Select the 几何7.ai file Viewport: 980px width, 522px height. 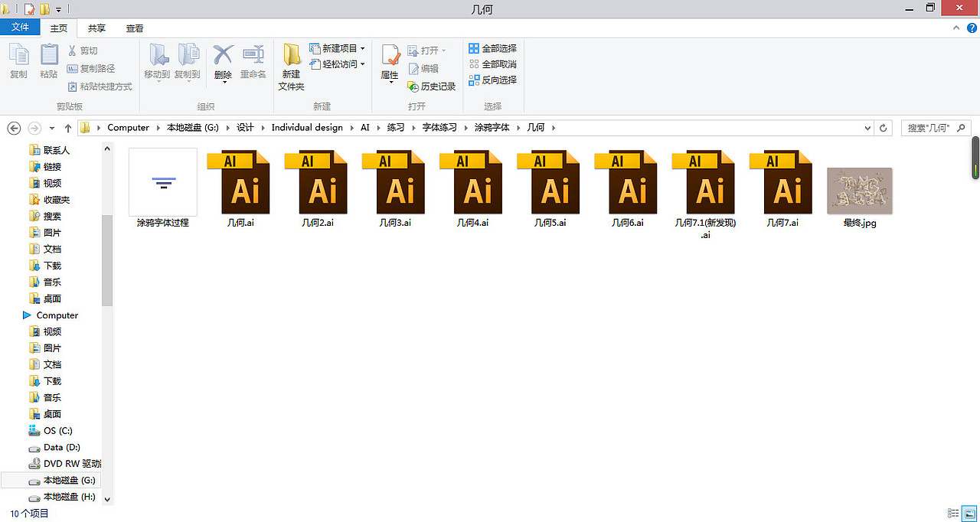pos(782,189)
